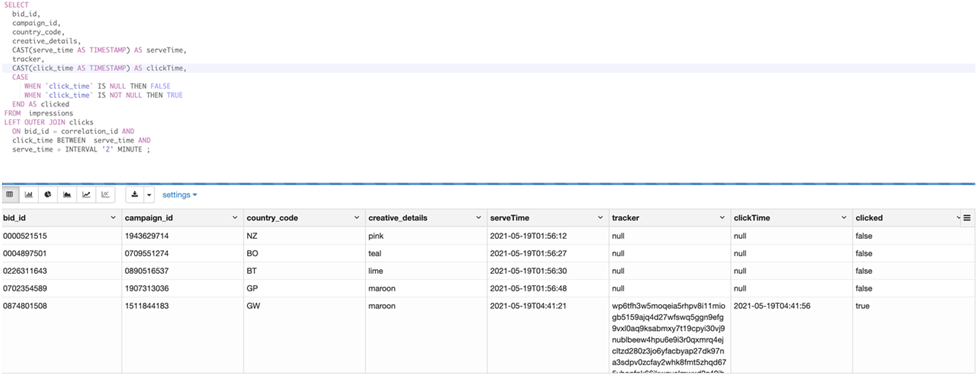Screen dimensions: 979x376
Task: Click the LEFT OUTER JOIN clicks line
Action: (x=49, y=122)
